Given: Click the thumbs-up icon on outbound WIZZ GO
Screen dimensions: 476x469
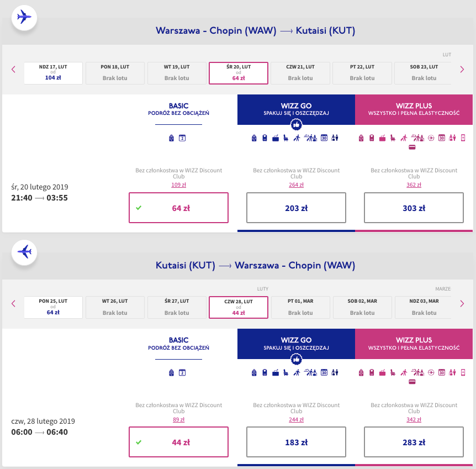Looking at the screenshot, I should point(297,124).
